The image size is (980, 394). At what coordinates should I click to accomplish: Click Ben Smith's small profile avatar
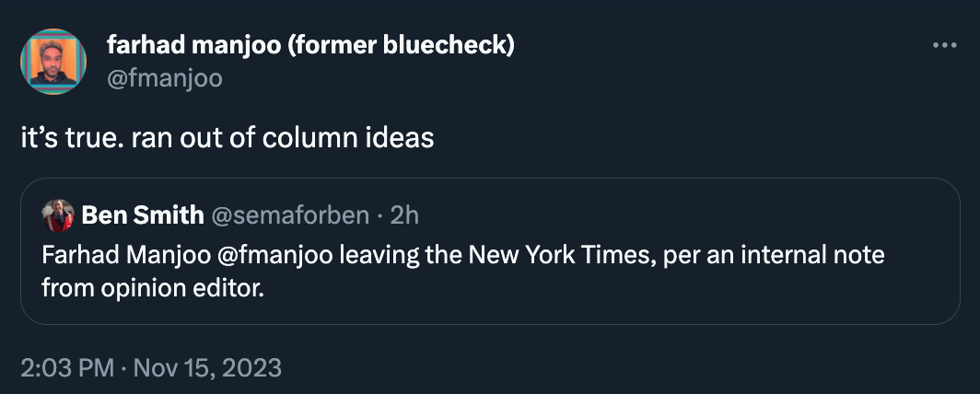coord(58,216)
